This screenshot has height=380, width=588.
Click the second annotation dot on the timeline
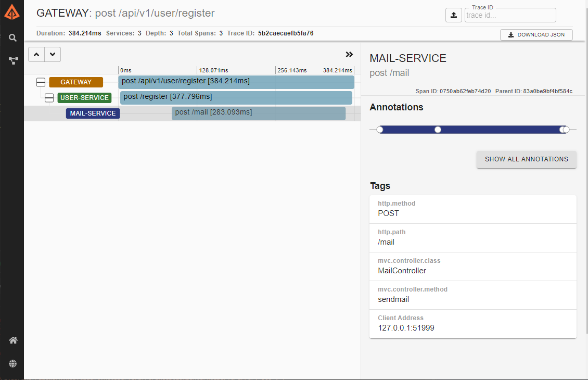(438, 130)
